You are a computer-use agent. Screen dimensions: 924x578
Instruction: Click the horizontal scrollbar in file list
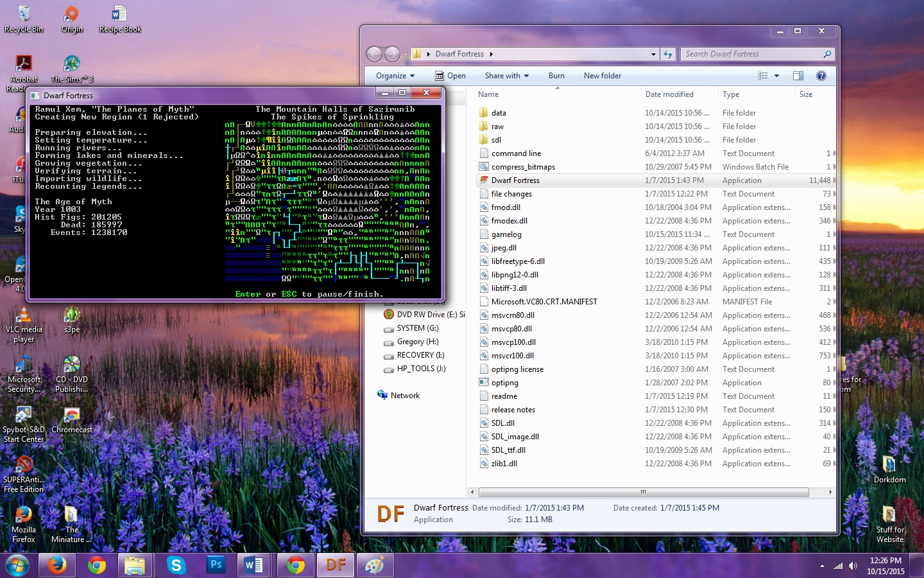[x=643, y=493]
